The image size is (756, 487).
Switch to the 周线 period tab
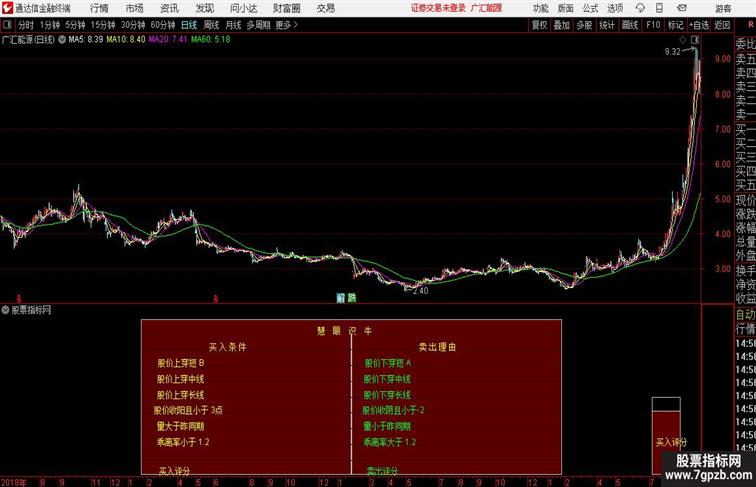pyautogui.click(x=211, y=25)
